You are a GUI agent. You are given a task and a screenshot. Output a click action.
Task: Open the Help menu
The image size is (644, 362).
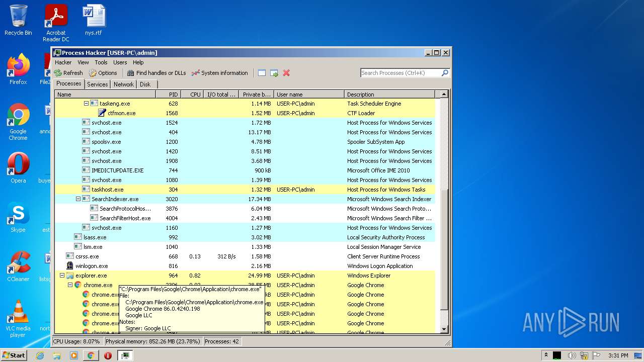pyautogui.click(x=138, y=62)
